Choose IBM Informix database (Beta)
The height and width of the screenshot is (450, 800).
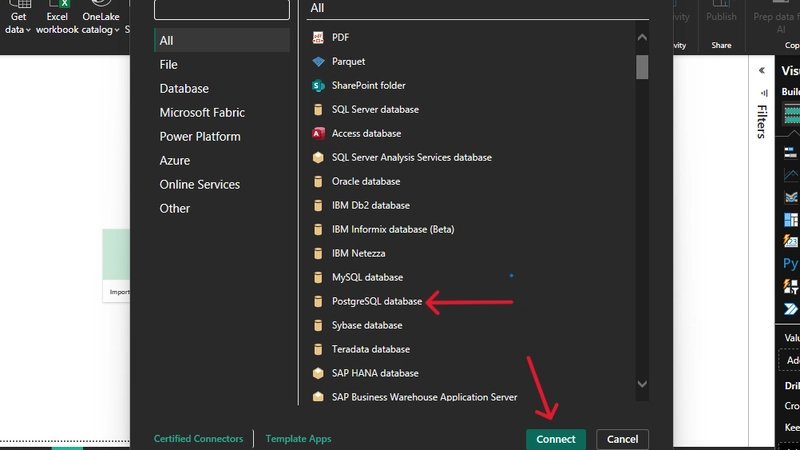coord(393,229)
